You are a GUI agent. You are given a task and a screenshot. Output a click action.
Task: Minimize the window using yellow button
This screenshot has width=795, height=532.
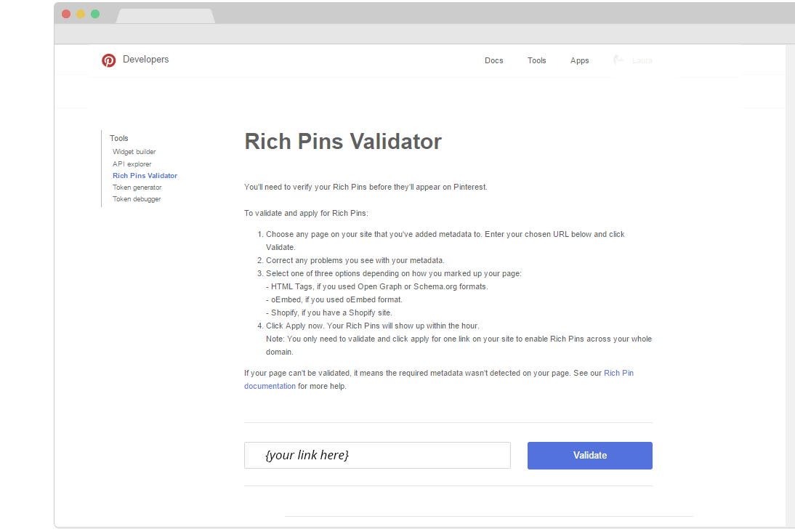pyautogui.click(x=81, y=14)
